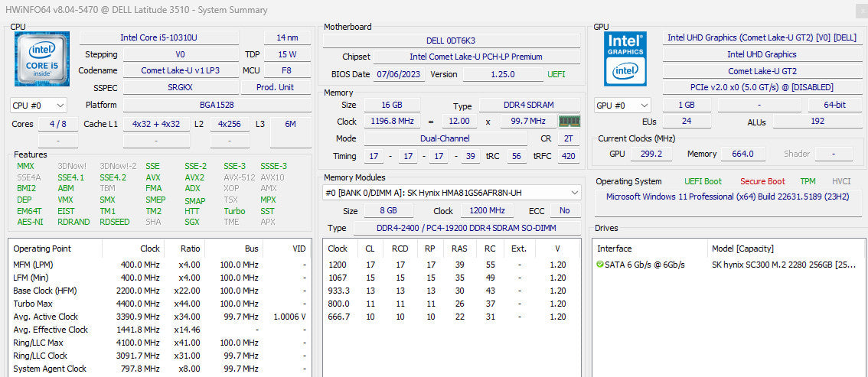Image resolution: width=868 pixels, height=377 pixels.
Task: Click the AVX-512 feature label
Action: tap(238, 177)
